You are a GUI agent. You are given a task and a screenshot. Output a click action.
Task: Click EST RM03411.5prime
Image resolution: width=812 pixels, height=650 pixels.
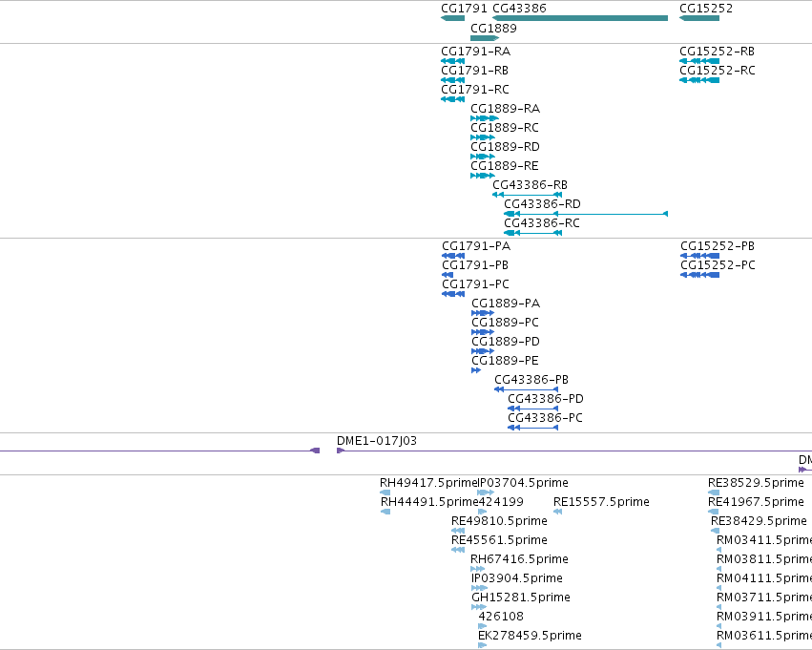coord(764,541)
